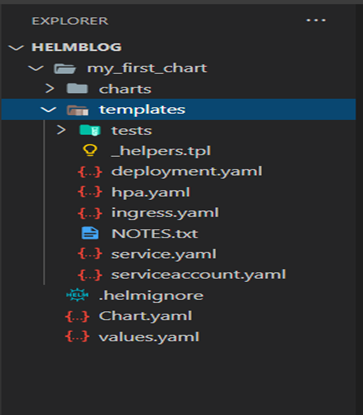The height and width of the screenshot is (415, 363).
Task: Click the Helm icon next to .helmignore
Action: (77, 295)
